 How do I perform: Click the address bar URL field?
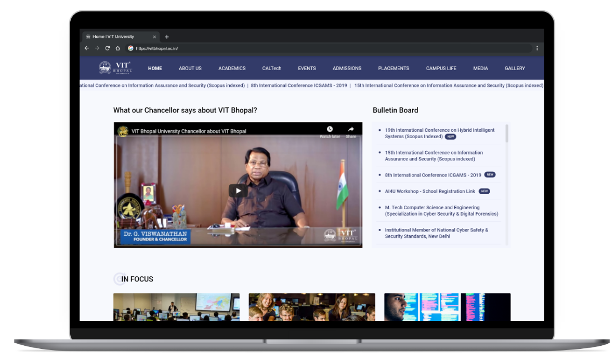pyautogui.click(x=330, y=48)
